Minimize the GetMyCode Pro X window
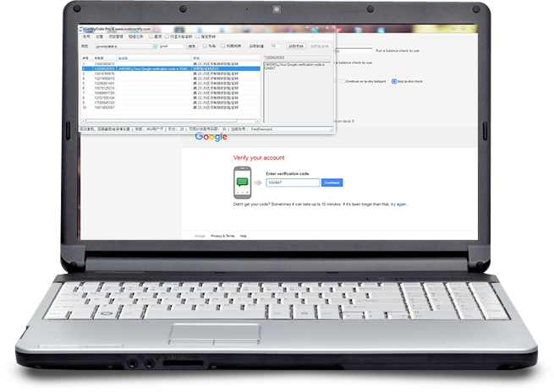Screen dimensions: 554x392 [307, 28]
